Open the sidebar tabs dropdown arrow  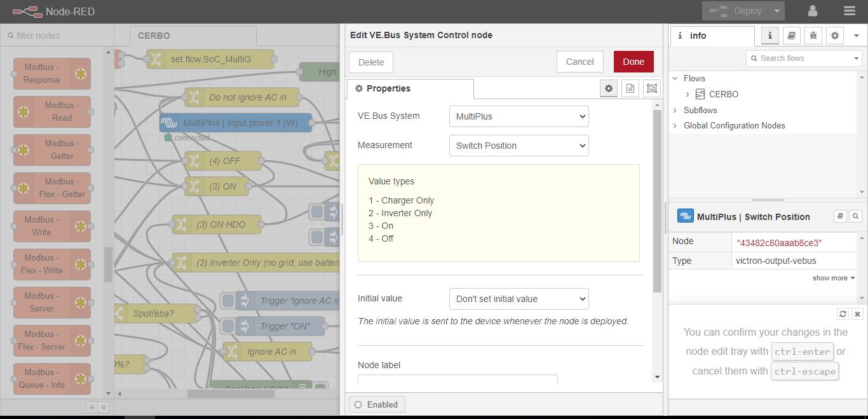[857, 36]
